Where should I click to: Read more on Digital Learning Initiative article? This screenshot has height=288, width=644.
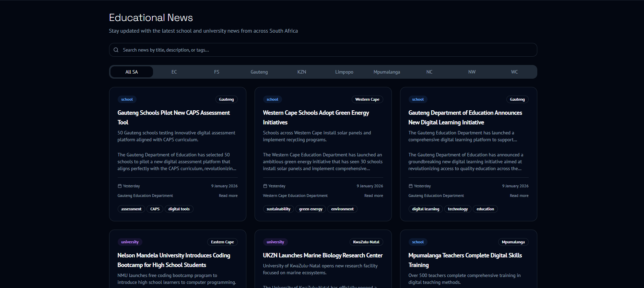tap(519, 196)
